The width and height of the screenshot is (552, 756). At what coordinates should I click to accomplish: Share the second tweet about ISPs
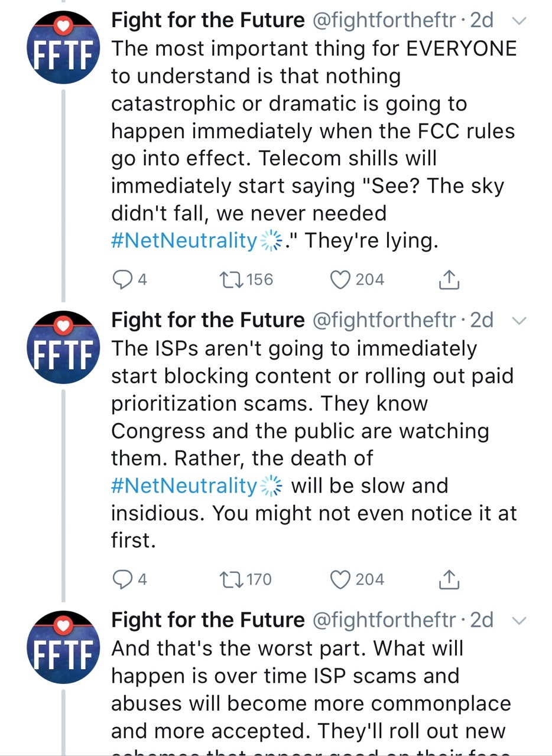click(449, 579)
